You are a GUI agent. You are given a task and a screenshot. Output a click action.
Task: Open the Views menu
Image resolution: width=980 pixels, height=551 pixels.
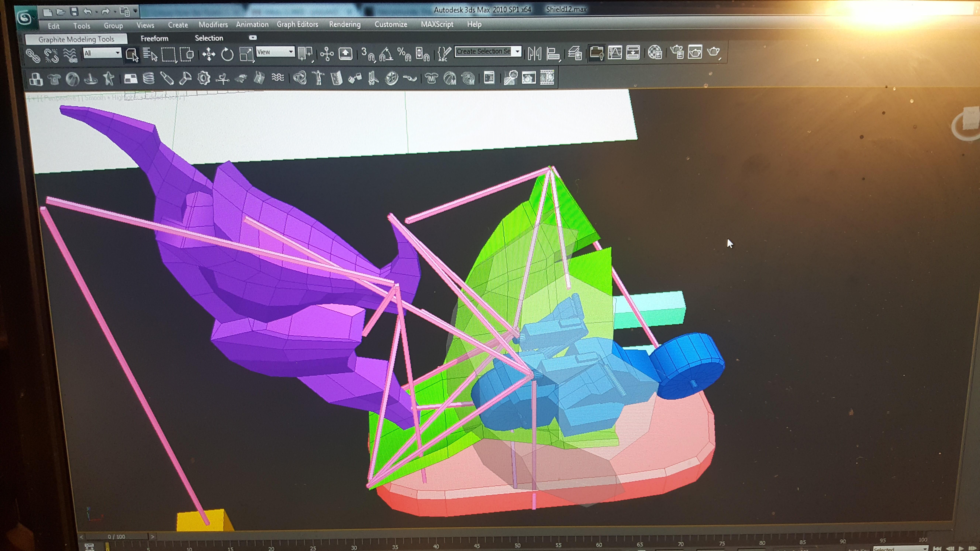point(145,25)
